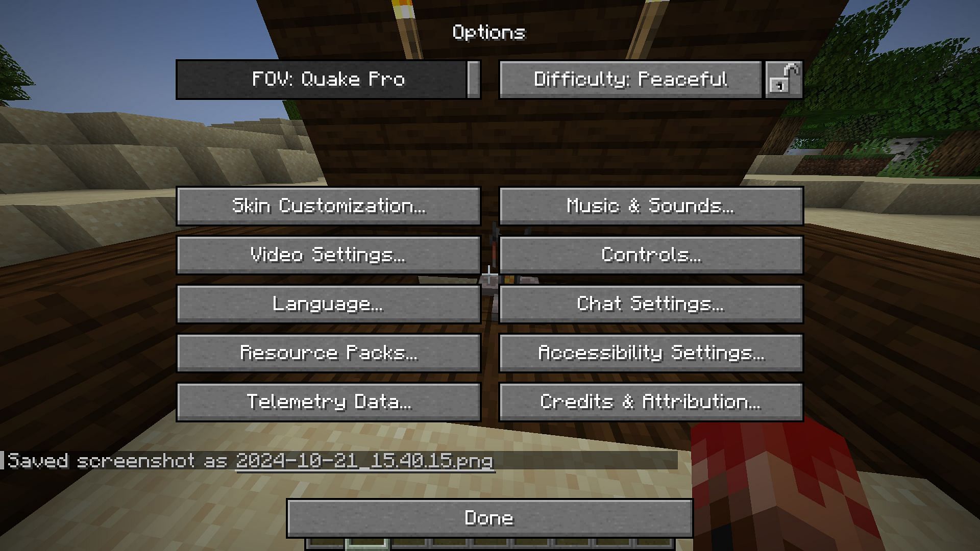Open Music and Sounds settings

pos(650,205)
